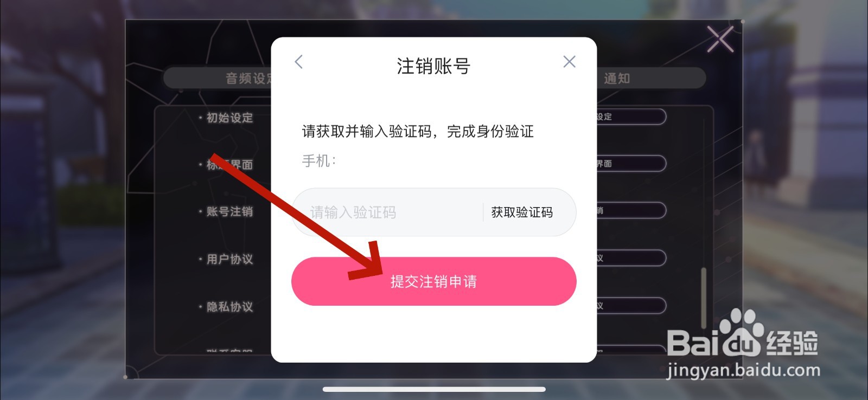Screen dimensions: 868x400
Task: Click the button right of 账号注销 row
Action: point(631,210)
